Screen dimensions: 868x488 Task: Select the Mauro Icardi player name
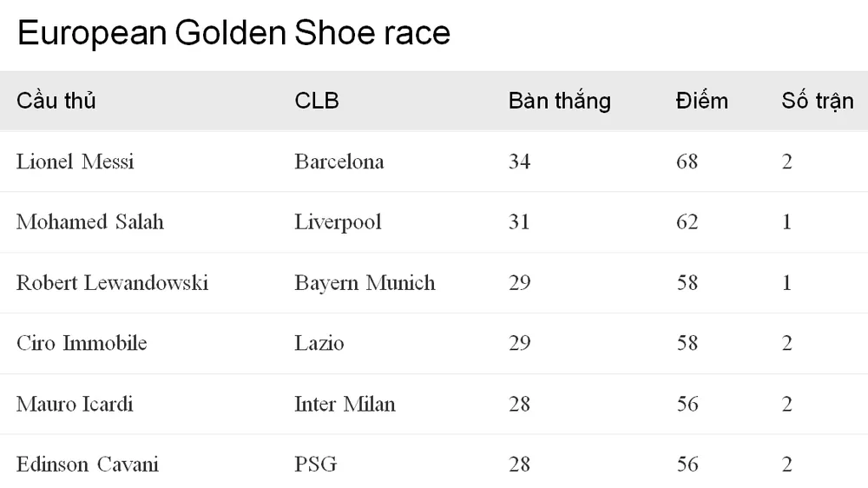pos(75,404)
